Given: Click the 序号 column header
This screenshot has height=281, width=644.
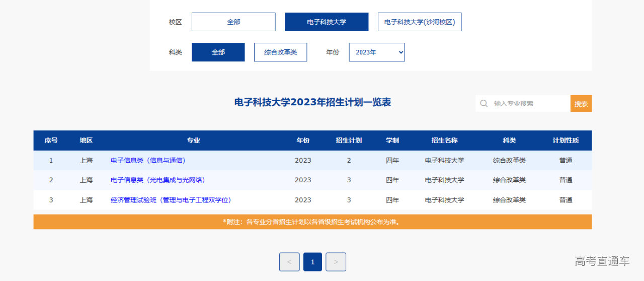Looking at the screenshot, I should (x=51, y=140).
